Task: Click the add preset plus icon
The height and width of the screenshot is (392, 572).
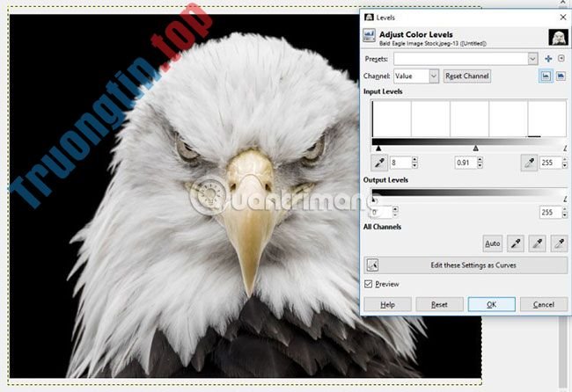Action: (x=548, y=59)
